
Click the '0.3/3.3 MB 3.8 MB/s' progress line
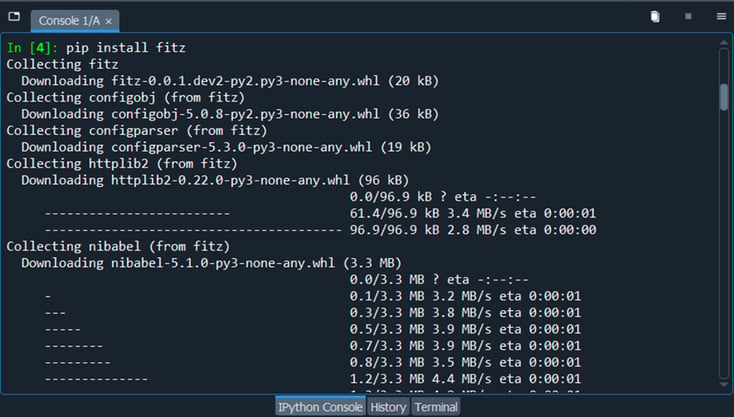point(313,313)
